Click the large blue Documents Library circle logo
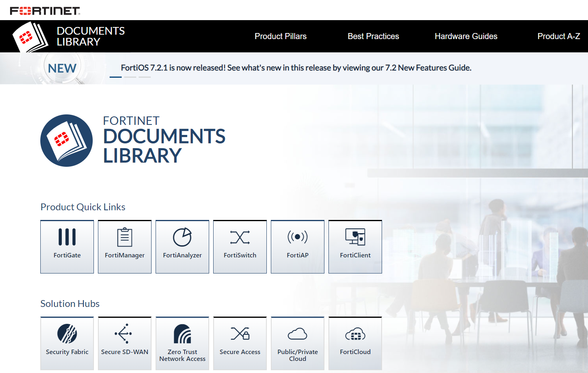The height and width of the screenshot is (373, 588). coord(66,141)
